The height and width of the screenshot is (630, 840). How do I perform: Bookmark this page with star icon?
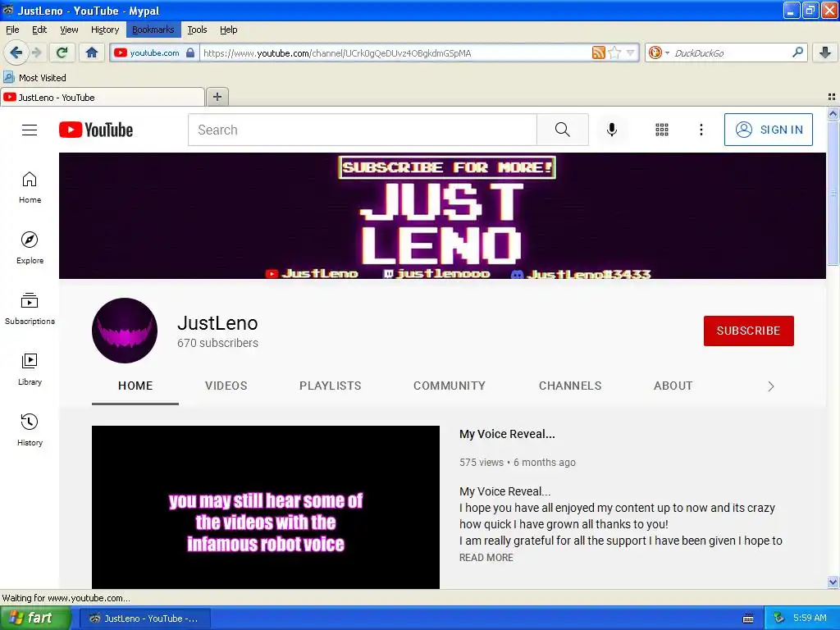614,52
